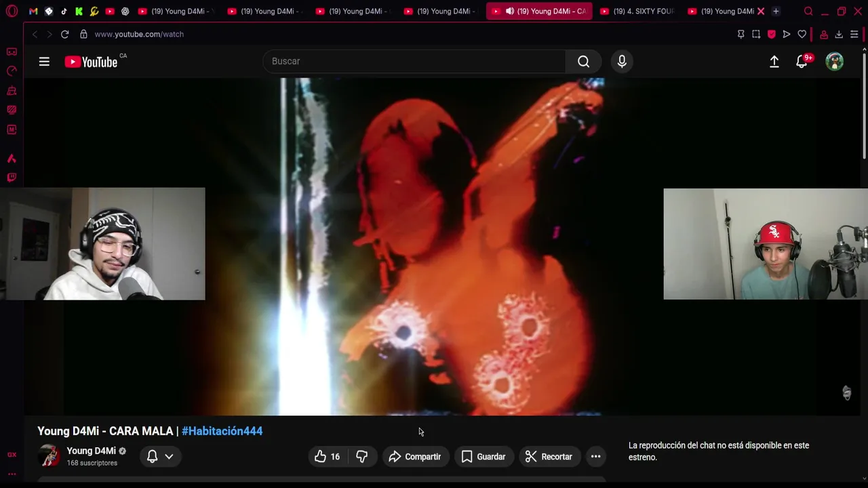Viewport: 868px width, 488px height.
Task: Click the video player area
Action: click(x=441, y=247)
